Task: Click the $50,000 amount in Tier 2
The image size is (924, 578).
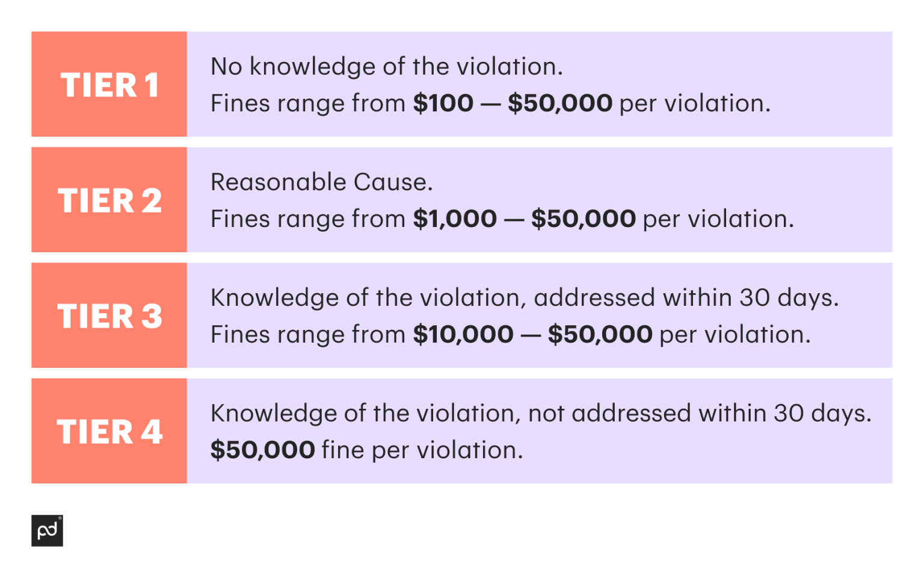Action: (583, 219)
